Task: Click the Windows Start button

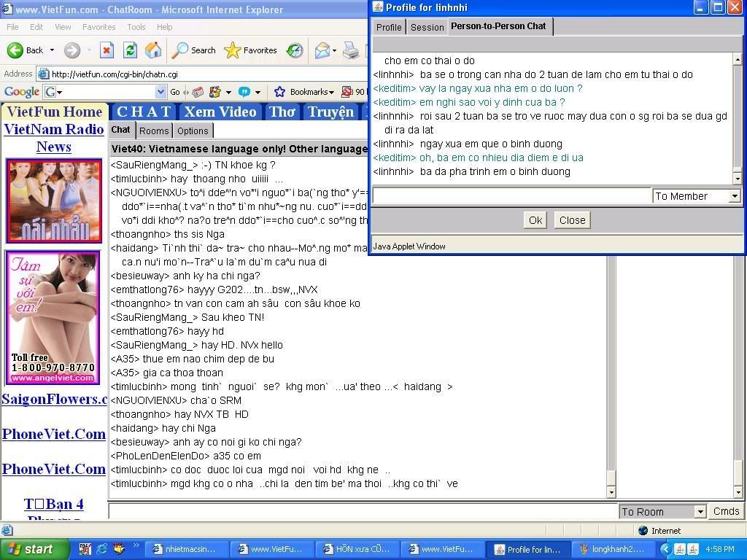Action: pos(34,549)
